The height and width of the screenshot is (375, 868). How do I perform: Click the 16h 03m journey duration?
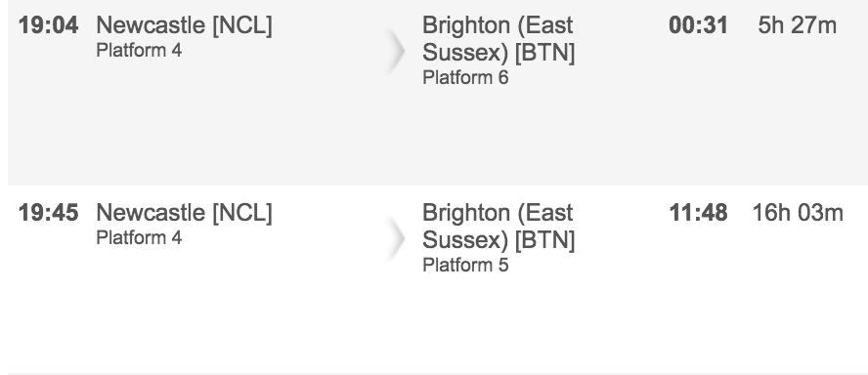pos(798,213)
